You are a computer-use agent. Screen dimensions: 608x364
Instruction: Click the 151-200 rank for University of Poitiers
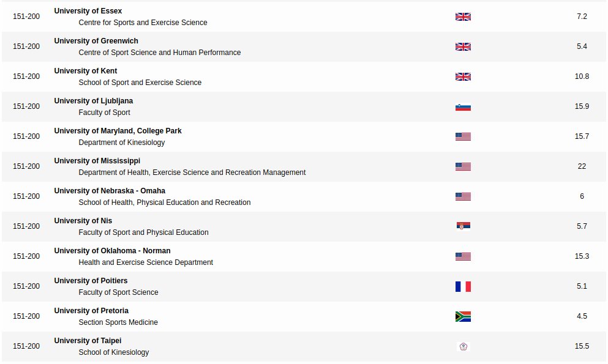click(x=26, y=286)
